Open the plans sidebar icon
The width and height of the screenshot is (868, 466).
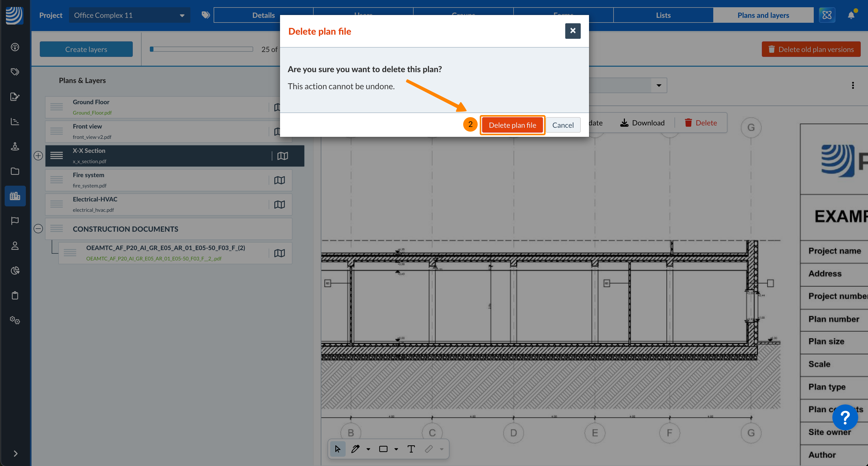coord(15,196)
